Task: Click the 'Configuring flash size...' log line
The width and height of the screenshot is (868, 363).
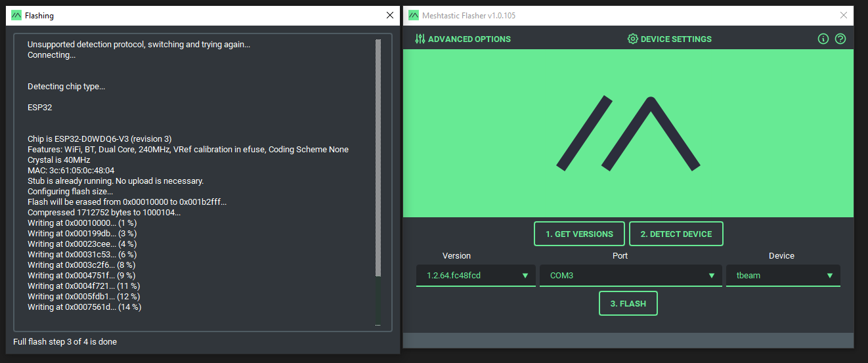Action: click(x=70, y=192)
